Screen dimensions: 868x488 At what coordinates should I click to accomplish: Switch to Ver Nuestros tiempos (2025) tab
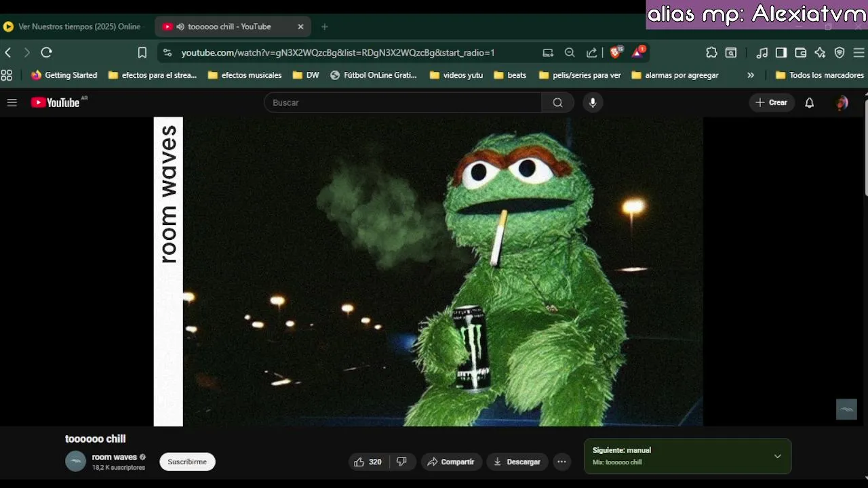point(75,26)
